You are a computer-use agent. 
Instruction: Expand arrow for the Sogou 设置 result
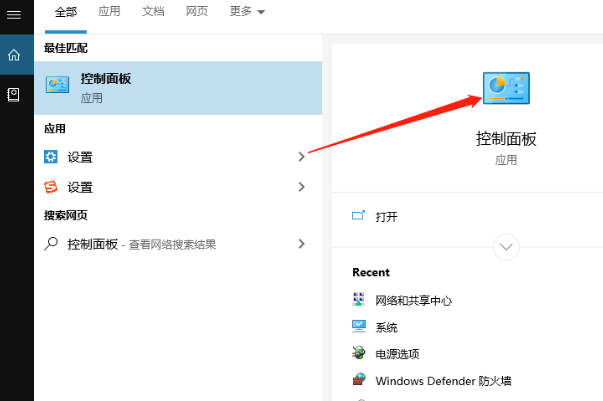[x=302, y=187]
